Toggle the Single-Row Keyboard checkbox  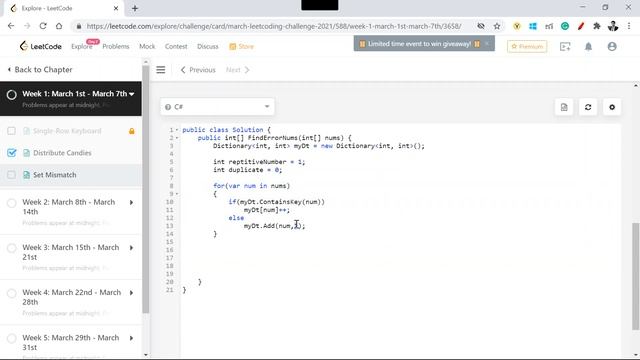click(x=11, y=131)
